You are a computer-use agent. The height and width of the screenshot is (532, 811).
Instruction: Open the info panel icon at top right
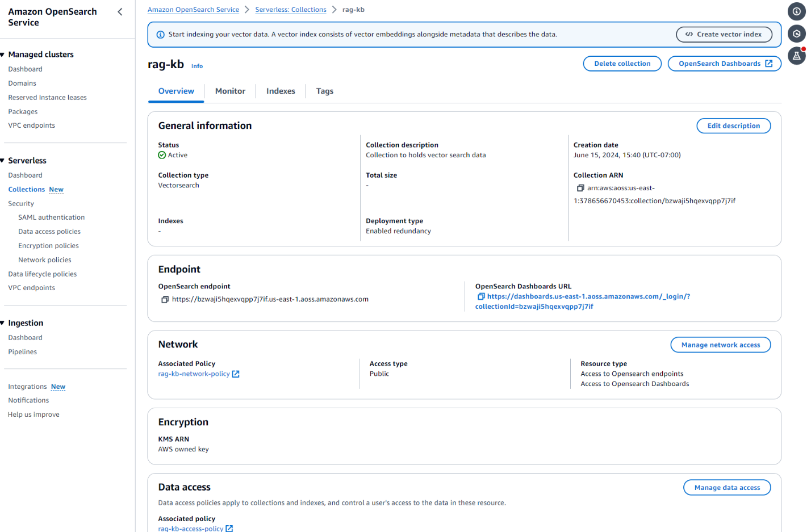pos(797,11)
